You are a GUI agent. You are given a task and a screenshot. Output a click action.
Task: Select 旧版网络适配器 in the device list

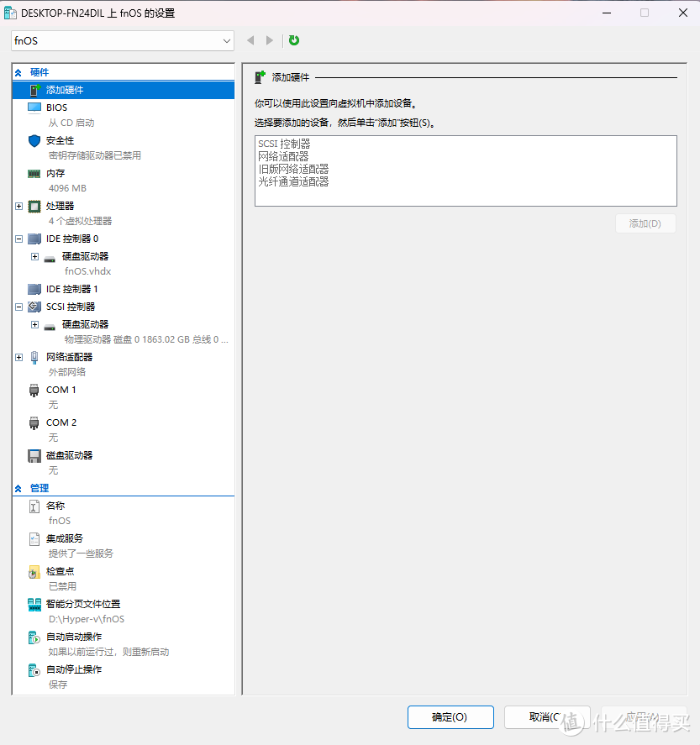[293, 169]
